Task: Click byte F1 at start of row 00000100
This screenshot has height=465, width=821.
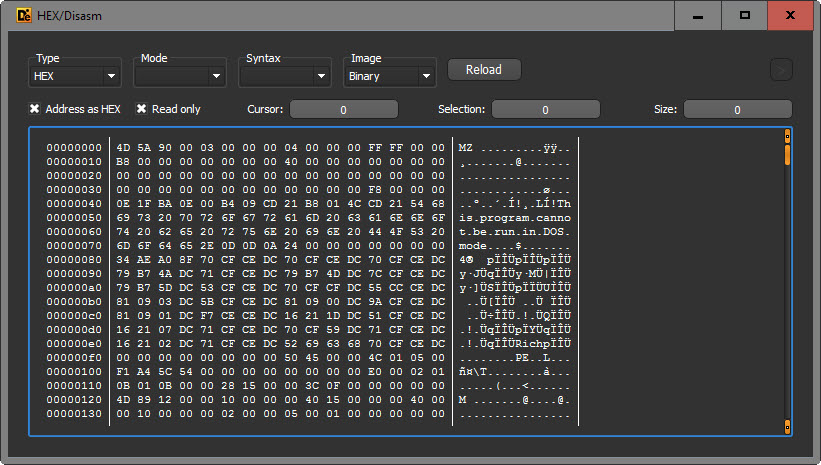Action: (x=123, y=372)
